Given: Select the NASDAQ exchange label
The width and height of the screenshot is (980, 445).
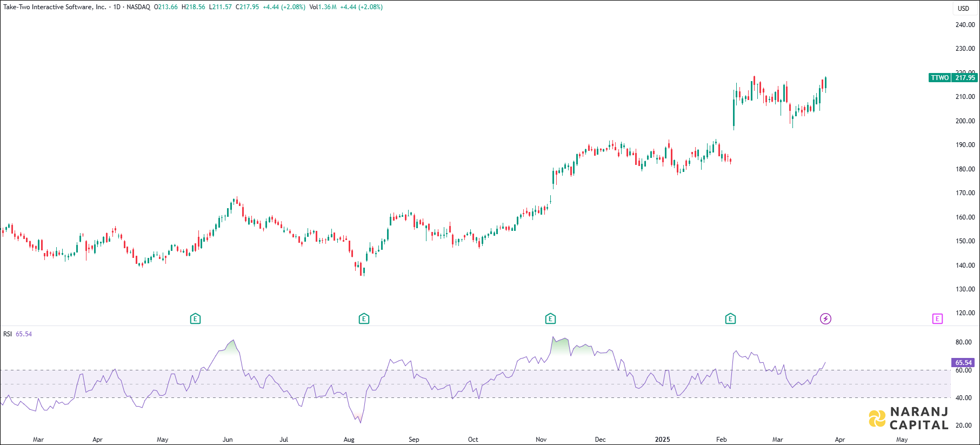Looking at the screenshot, I should pos(138,7).
